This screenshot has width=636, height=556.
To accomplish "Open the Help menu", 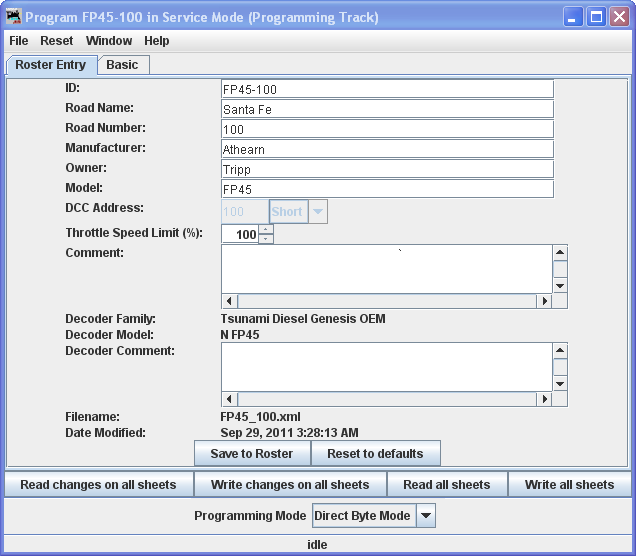I will (157, 41).
